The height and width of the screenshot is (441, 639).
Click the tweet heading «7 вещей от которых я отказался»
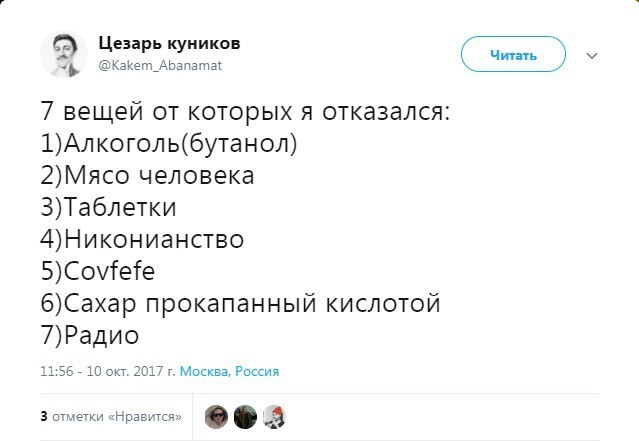point(245,111)
